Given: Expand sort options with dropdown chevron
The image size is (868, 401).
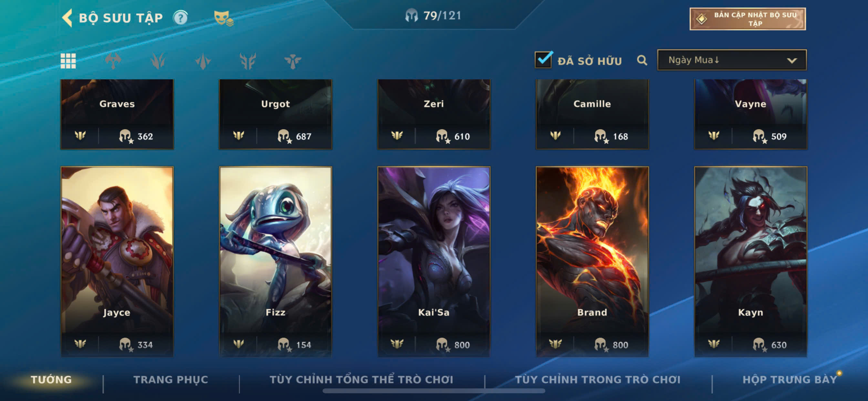Looking at the screenshot, I should (x=792, y=61).
